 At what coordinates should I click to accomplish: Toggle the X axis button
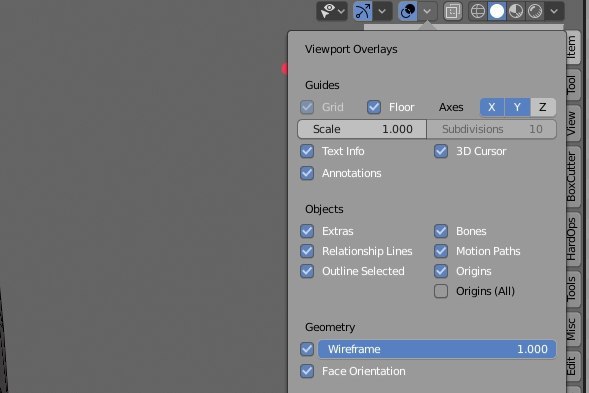click(492, 107)
